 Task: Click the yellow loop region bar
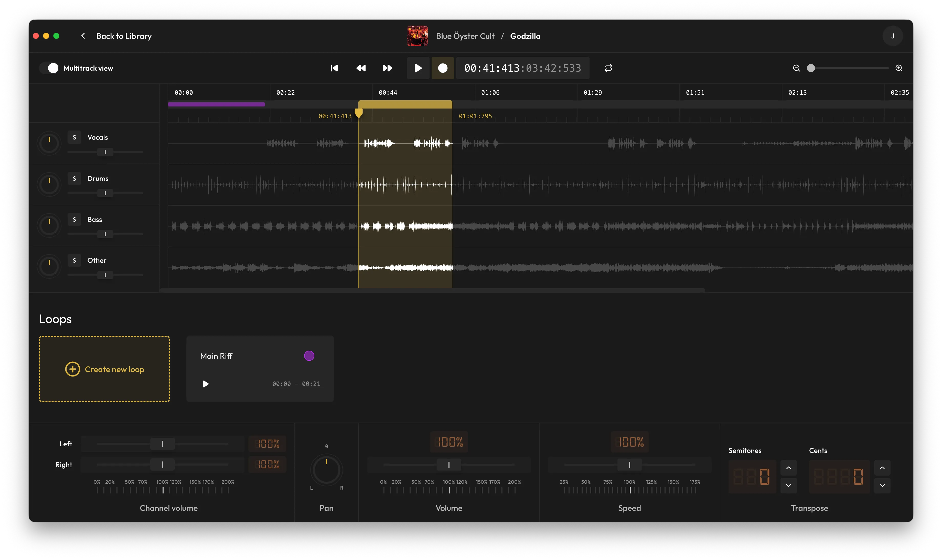[405, 104]
